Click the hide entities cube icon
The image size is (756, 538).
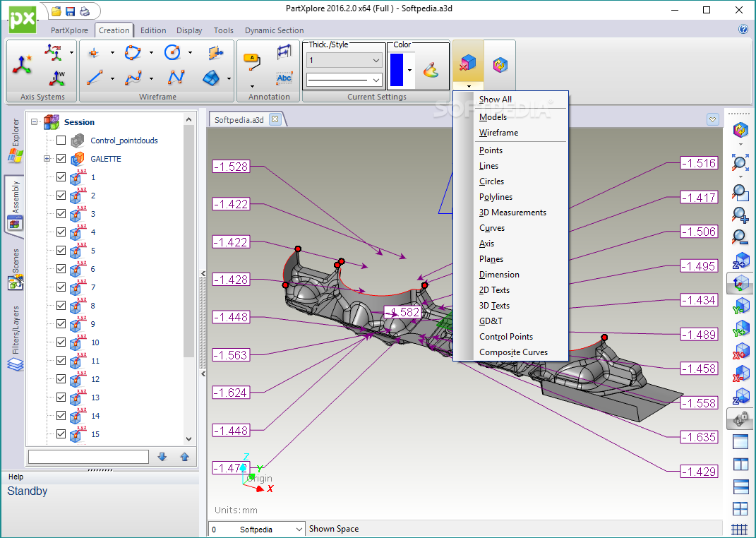pyautogui.click(x=468, y=63)
